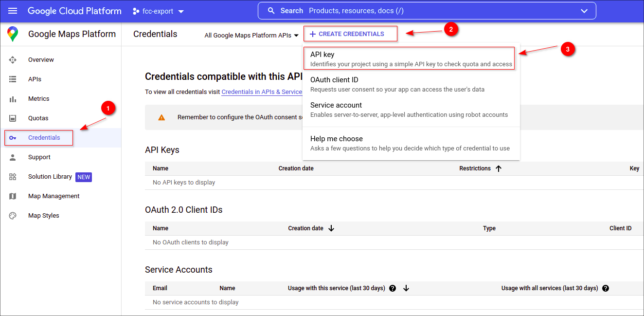Sort API Keys by Name column
Viewport: 644px width, 316px height.
(x=161, y=168)
